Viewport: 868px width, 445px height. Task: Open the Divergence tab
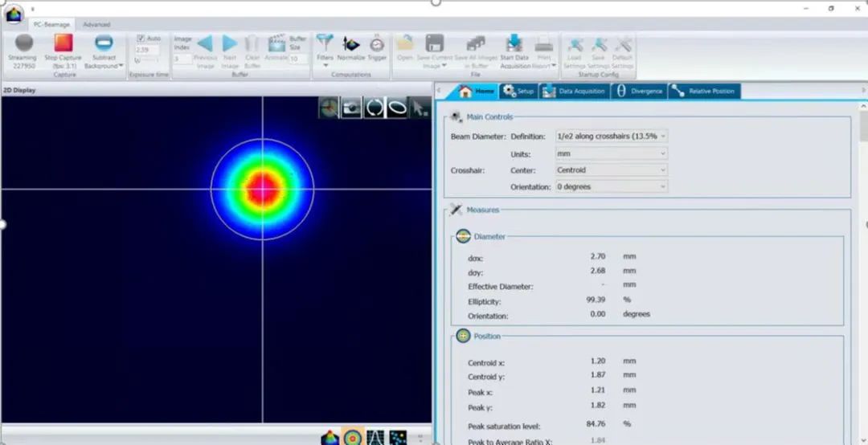639,92
